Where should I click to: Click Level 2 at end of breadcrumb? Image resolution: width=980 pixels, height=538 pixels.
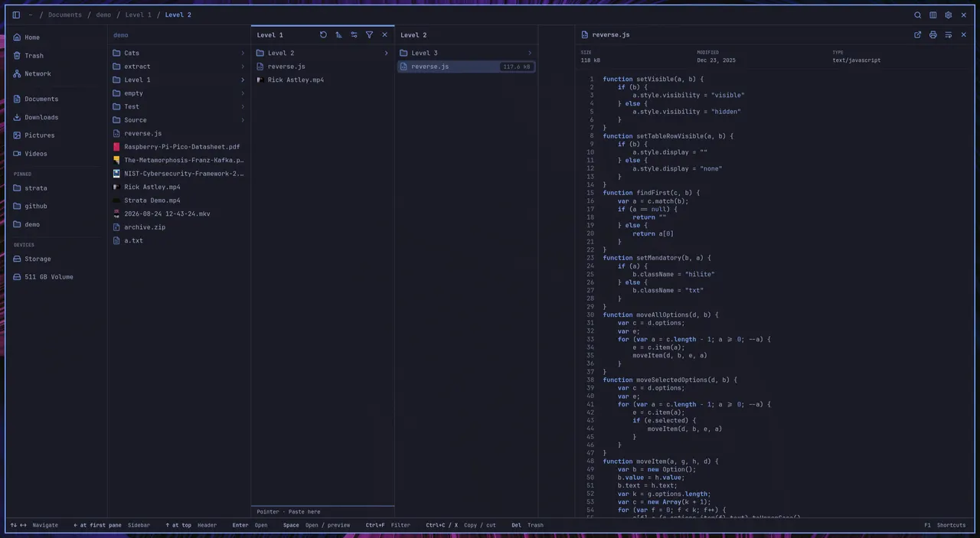tap(178, 15)
